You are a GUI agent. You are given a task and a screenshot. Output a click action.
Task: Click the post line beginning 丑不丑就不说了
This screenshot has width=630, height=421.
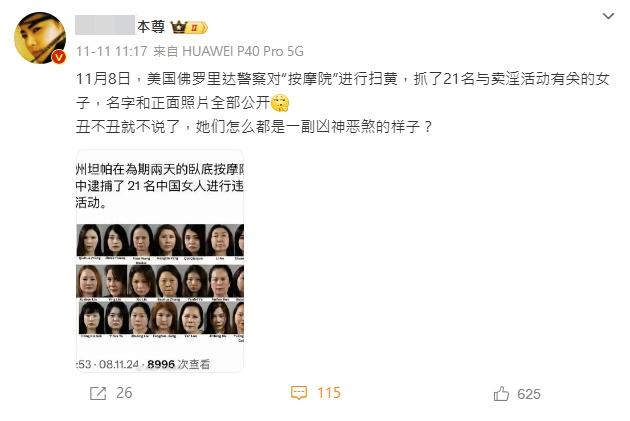point(254,127)
